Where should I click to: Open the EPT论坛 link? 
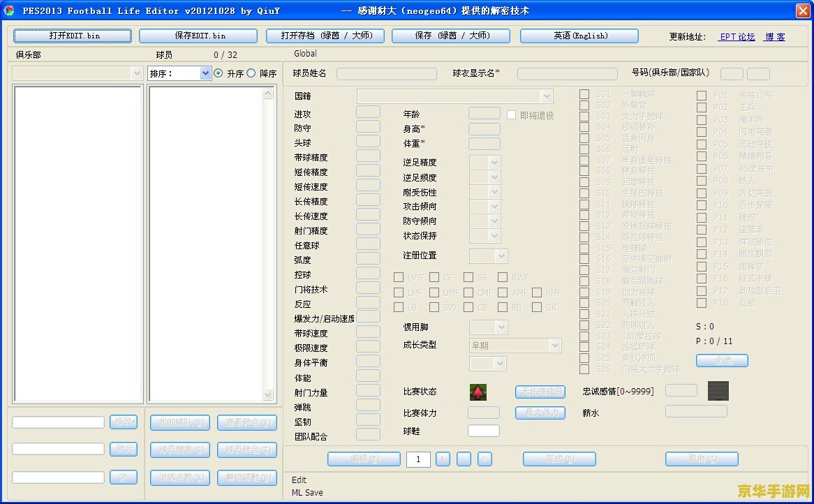click(737, 37)
